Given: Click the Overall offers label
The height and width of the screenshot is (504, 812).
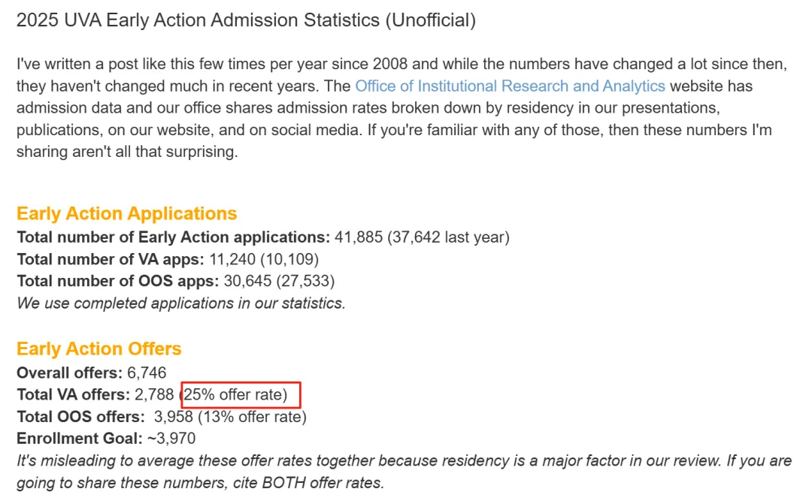Looking at the screenshot, I should (69, 373).
